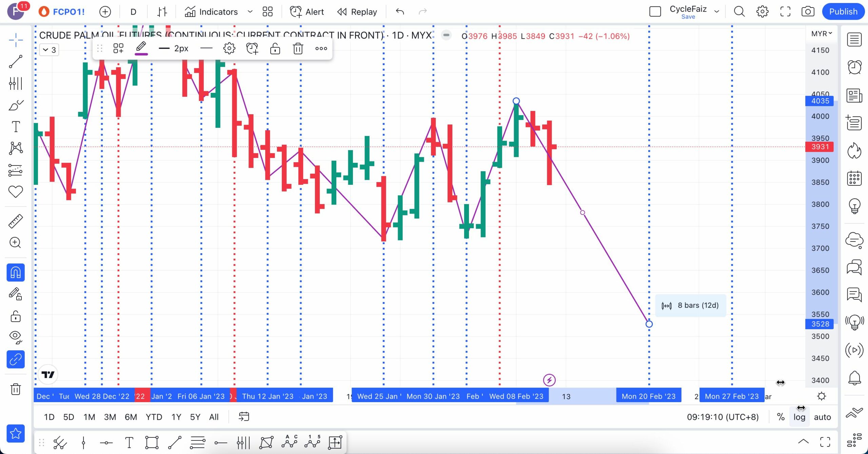The height and width of the screenshot is (454, 868).
Task: Select the ruler measure tool
Action: [16, 221]
